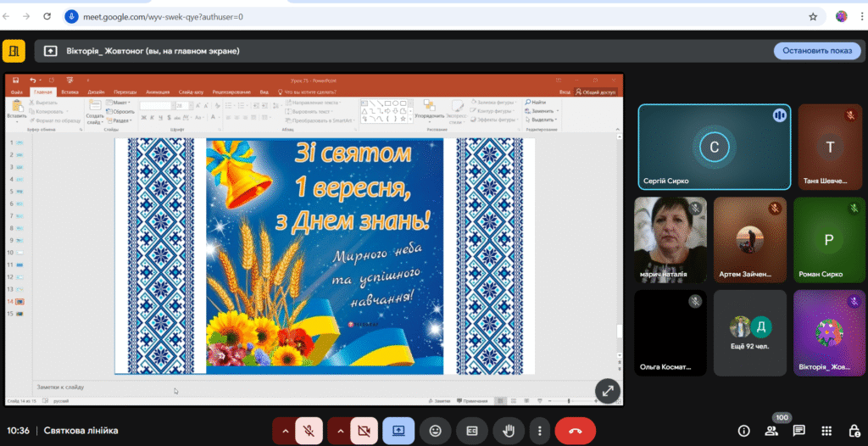The width and height of the screenshot is (868, 446).
Task: Unmute the microphone
Action: coord(309,431)
